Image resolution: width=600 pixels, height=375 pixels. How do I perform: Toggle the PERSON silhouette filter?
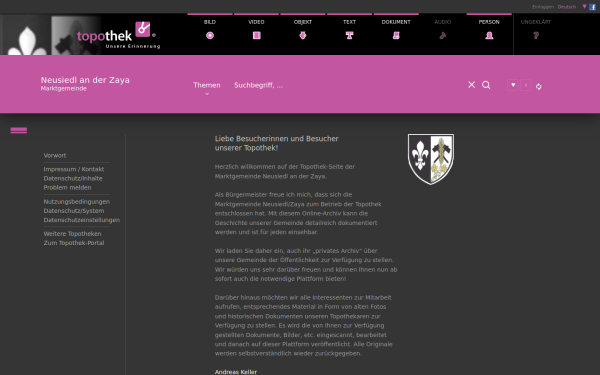click(x=489, y=36)
